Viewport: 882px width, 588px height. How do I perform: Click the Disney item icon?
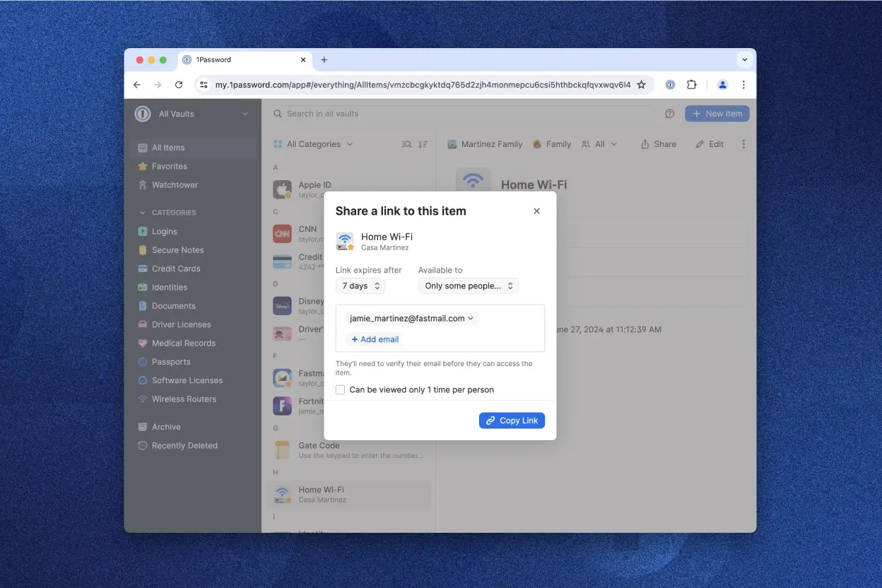(282, 306)
